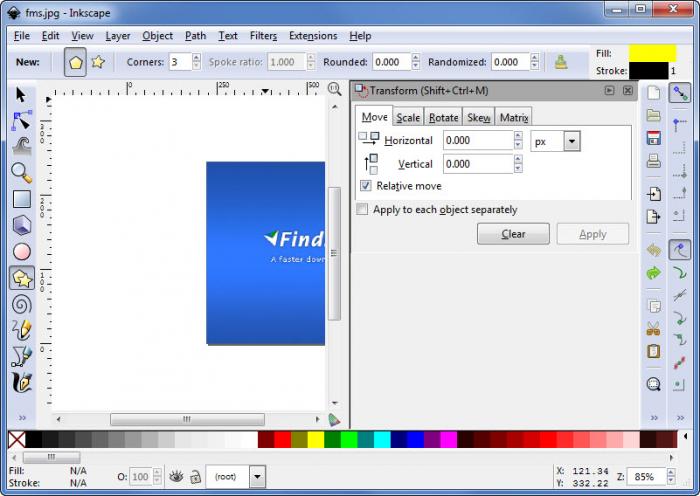This screenshot has height=496, width=700.
Task: Toggle the regular polygon mode button
Action: 75,62
